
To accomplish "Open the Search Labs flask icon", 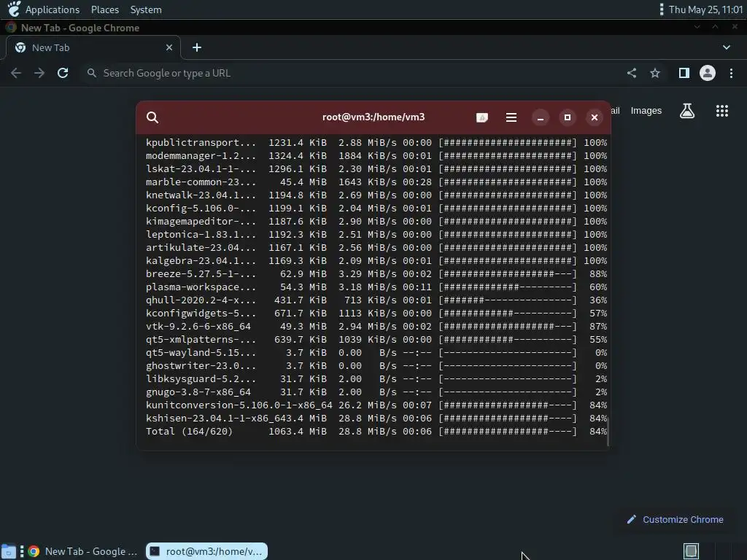I will tap(687, 111).
